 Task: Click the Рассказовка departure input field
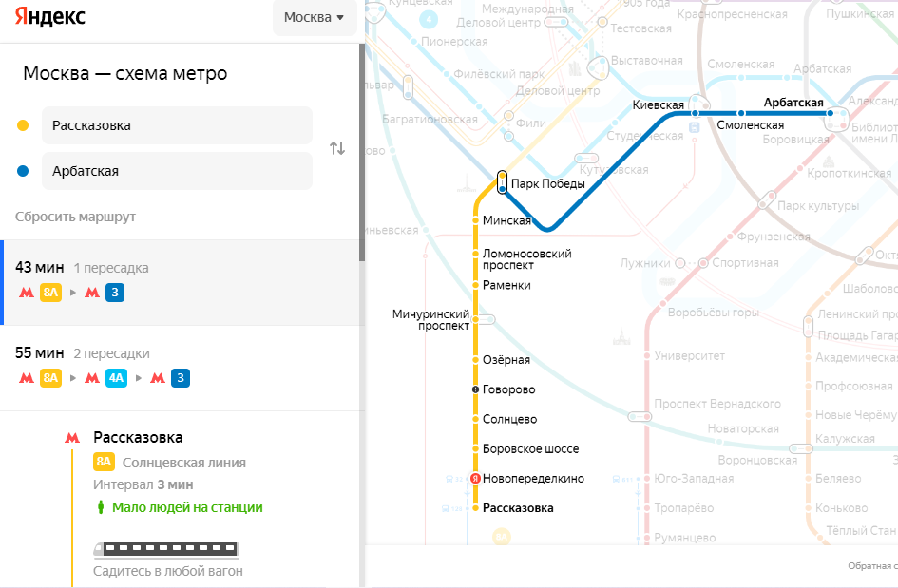click(x=177, y=125)
